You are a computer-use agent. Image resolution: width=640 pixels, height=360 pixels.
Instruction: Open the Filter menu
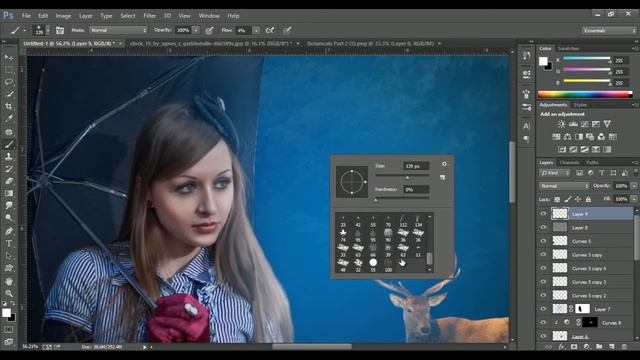[x=149, y=16]
